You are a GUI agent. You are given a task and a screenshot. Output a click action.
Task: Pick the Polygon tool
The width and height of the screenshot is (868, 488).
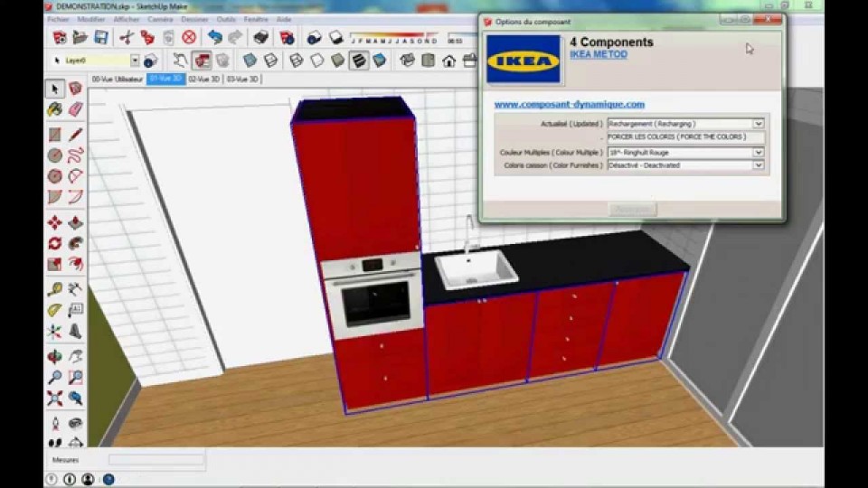point(54,176)
